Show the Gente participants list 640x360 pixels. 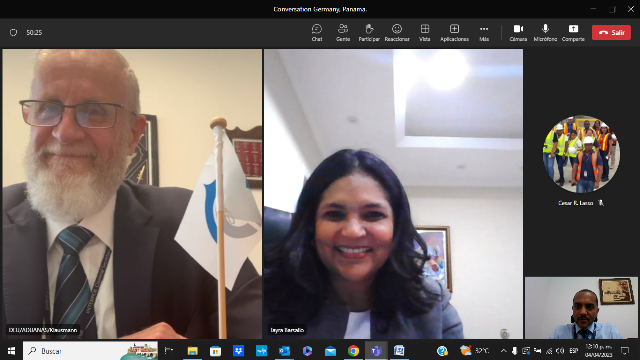point(343,33)
